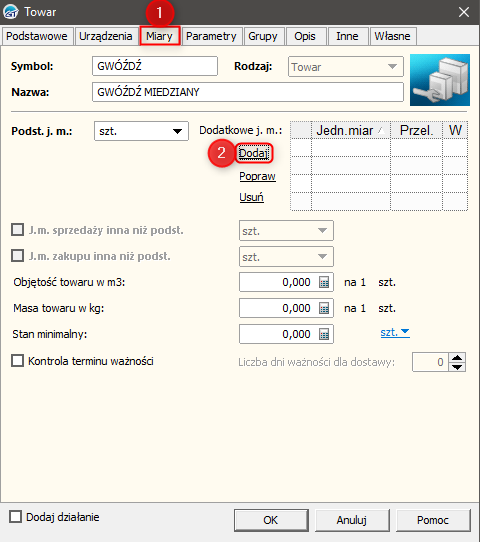Screen dimensions: 480x542
Task: Open help with Pomoc button
Action: [433, 520]
